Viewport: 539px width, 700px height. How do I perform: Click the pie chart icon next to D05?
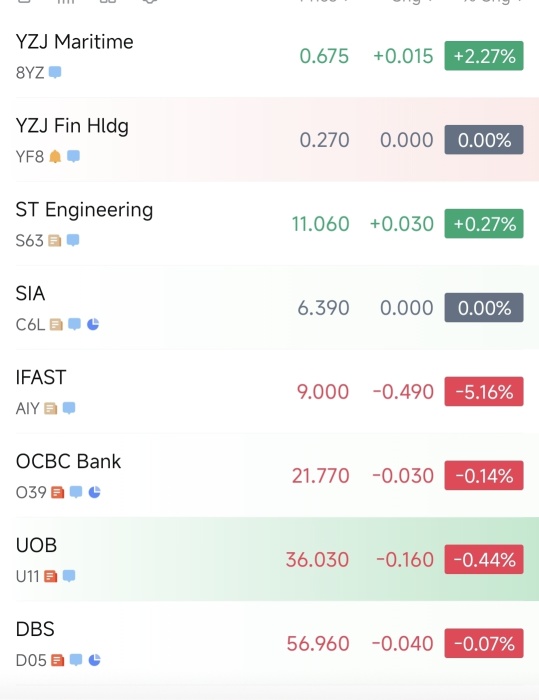click(x=94, y=660)
